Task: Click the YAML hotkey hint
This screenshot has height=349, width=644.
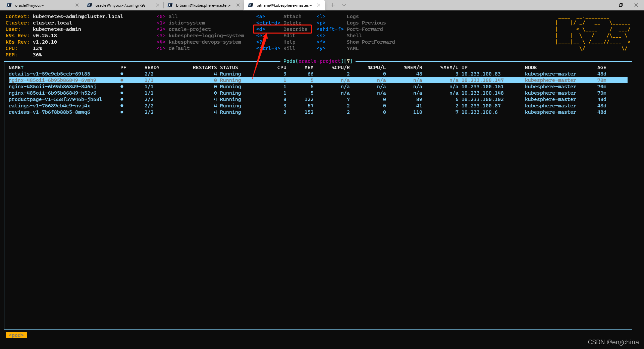Action: pos(337,48)
